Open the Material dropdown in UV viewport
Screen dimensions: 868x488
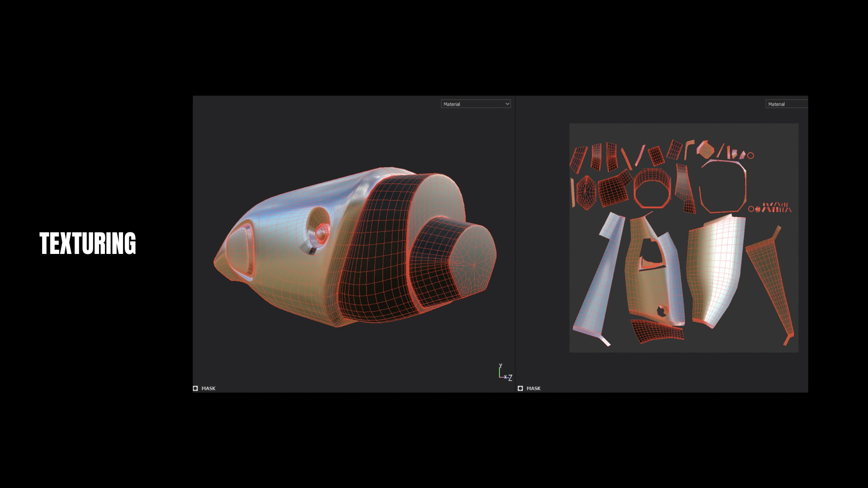pos(786,104)
